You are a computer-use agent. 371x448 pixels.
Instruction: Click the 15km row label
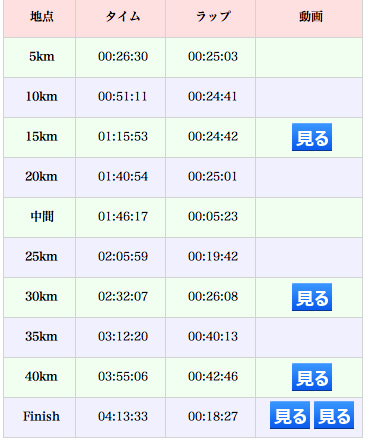coord(42,136)
